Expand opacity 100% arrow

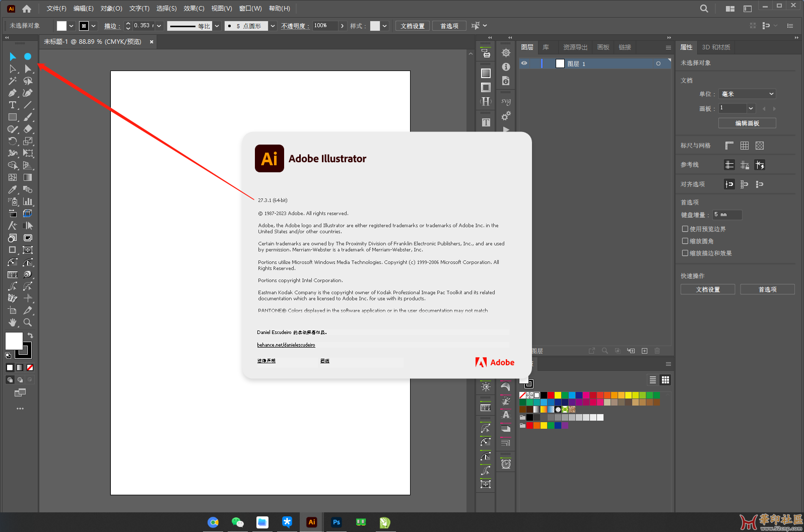(342, 26)
